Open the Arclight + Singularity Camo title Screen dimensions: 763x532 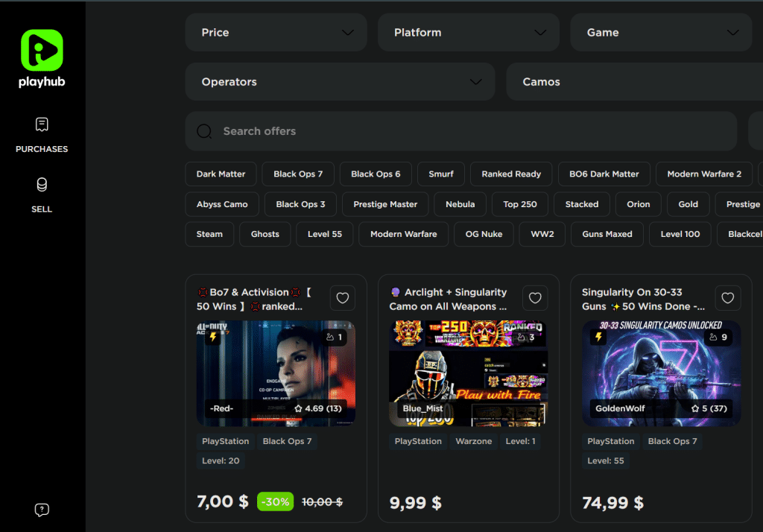coord(448,300)
